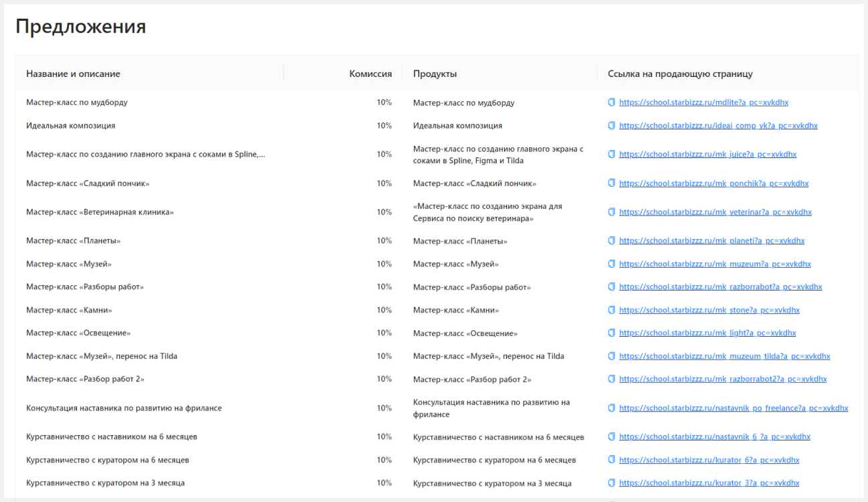Copy the mk_light link icon
Screen dimensions: 868x502
tap(611, 333)
